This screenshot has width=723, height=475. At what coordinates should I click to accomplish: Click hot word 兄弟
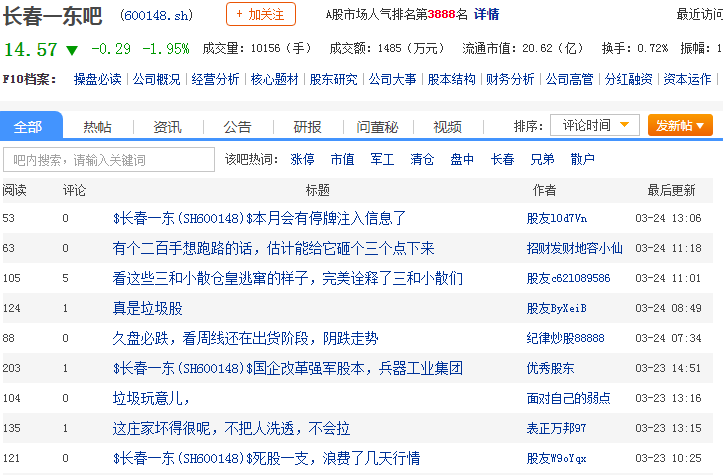[x=542, y=160]
